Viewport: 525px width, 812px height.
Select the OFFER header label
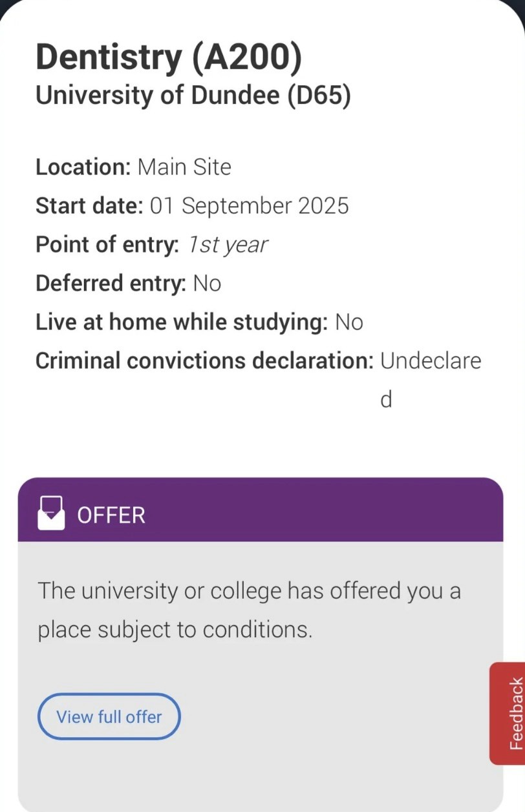coord(111,515)
